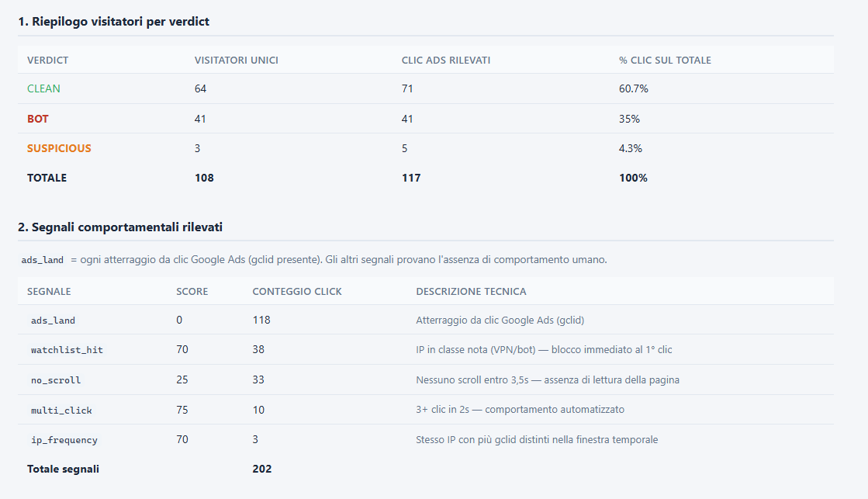Viewport: 868px width, 499px height.
Task: Click the CONTEGGIO CLICK column header
Action: click(x=297, y=291)
